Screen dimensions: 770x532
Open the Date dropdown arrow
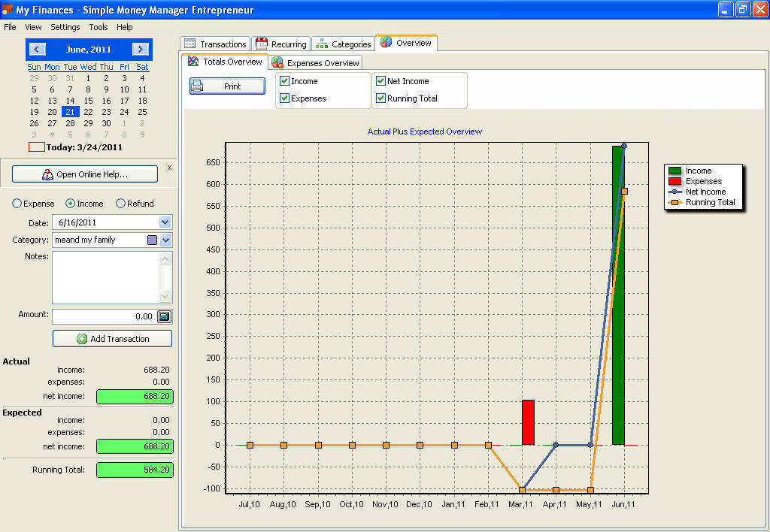tap(165, 222)
